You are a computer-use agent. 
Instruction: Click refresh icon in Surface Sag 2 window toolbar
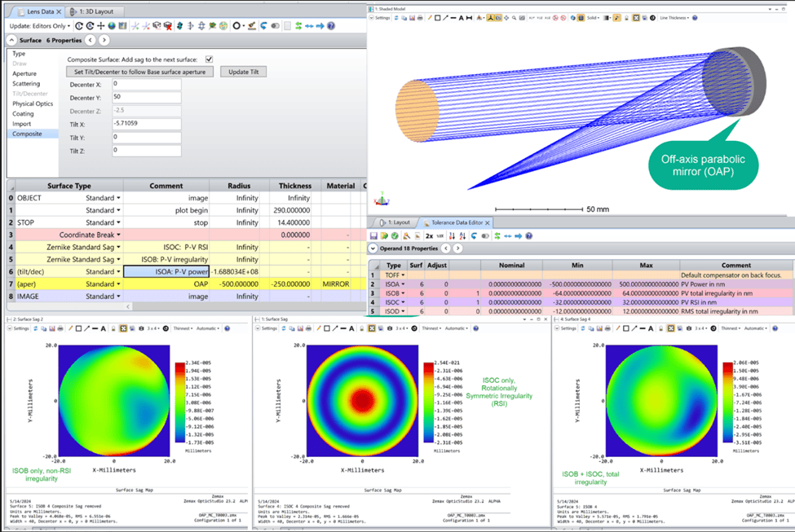[x=35, y=328]
